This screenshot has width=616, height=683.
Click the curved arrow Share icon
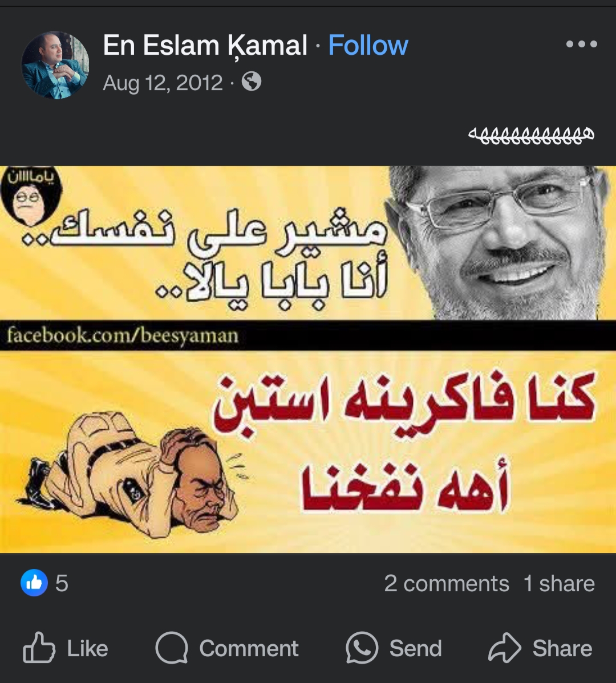click(x=504, y=648)
